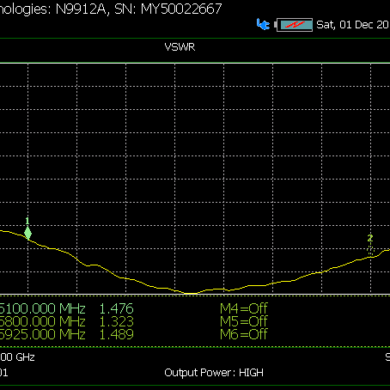Click the Sat, 01 Dec date display

pos(353,25)
